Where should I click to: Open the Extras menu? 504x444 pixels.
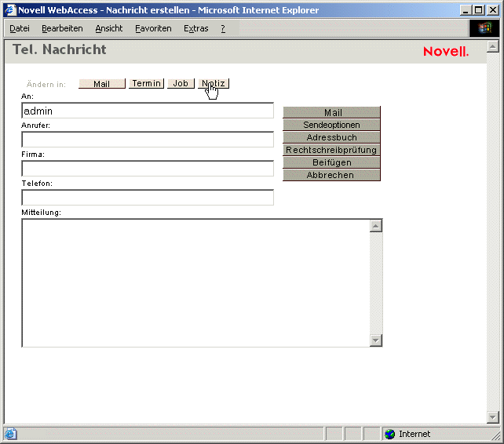pos(195,28)
